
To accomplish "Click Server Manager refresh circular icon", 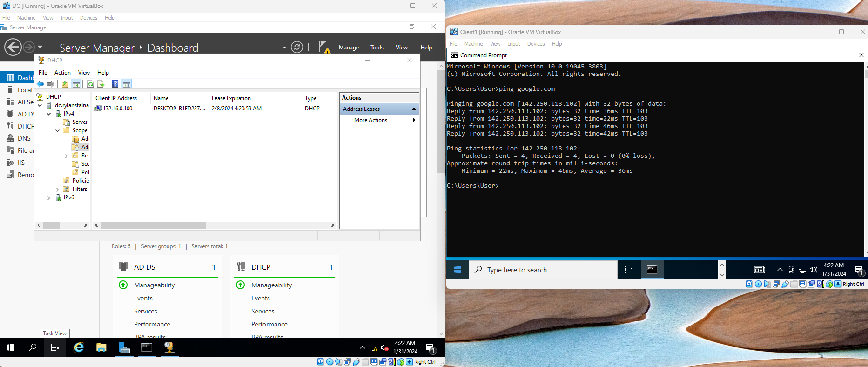I will click(x=297, y=47).
